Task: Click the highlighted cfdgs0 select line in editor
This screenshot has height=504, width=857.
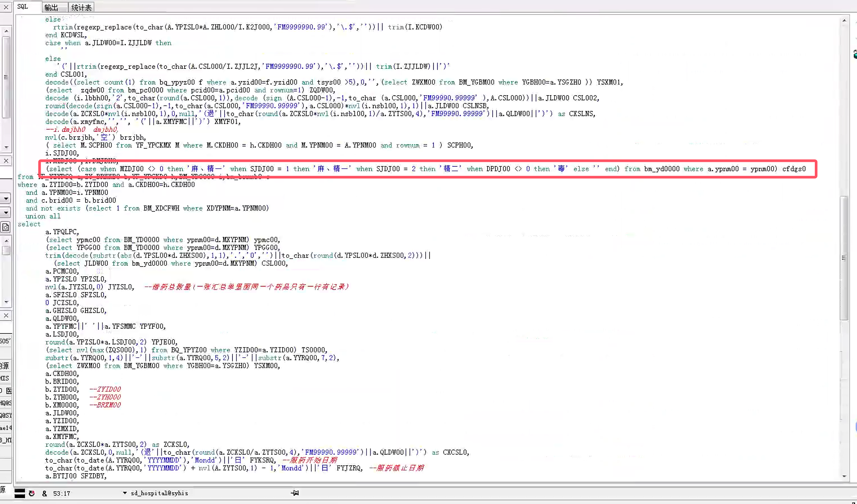Action: tap(426, 169)
